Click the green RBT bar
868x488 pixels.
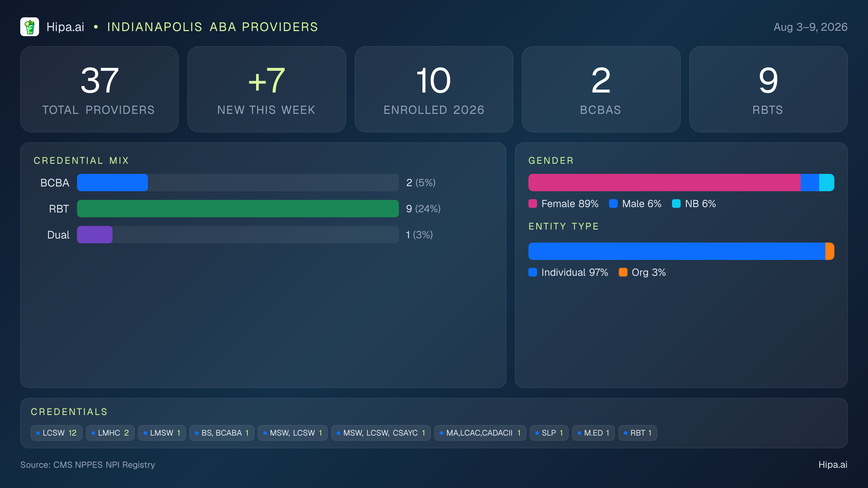tap(238, 209)
